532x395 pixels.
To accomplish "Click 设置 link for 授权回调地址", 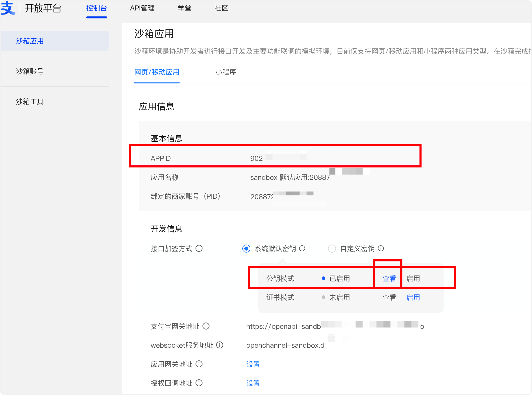I will 253,383.
